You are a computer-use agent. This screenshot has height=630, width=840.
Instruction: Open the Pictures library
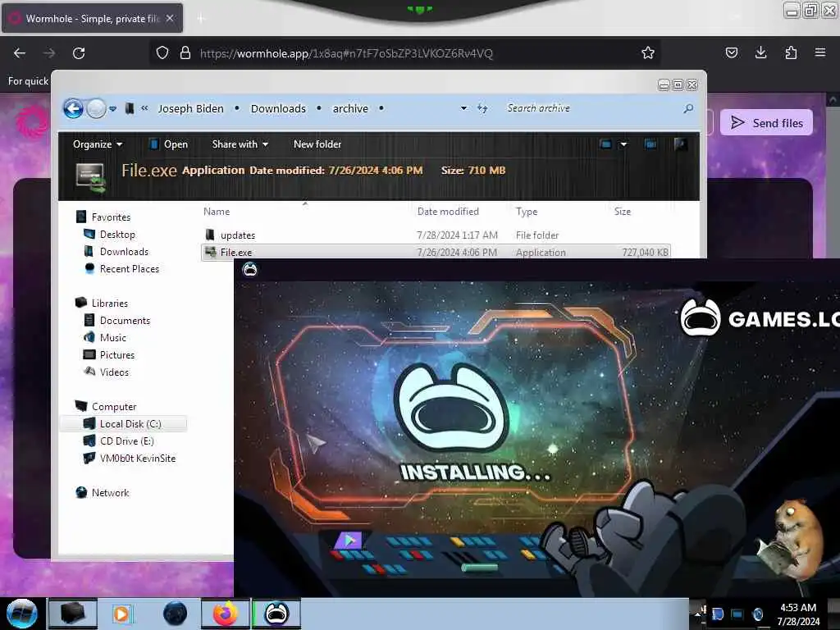pos(116,354)
